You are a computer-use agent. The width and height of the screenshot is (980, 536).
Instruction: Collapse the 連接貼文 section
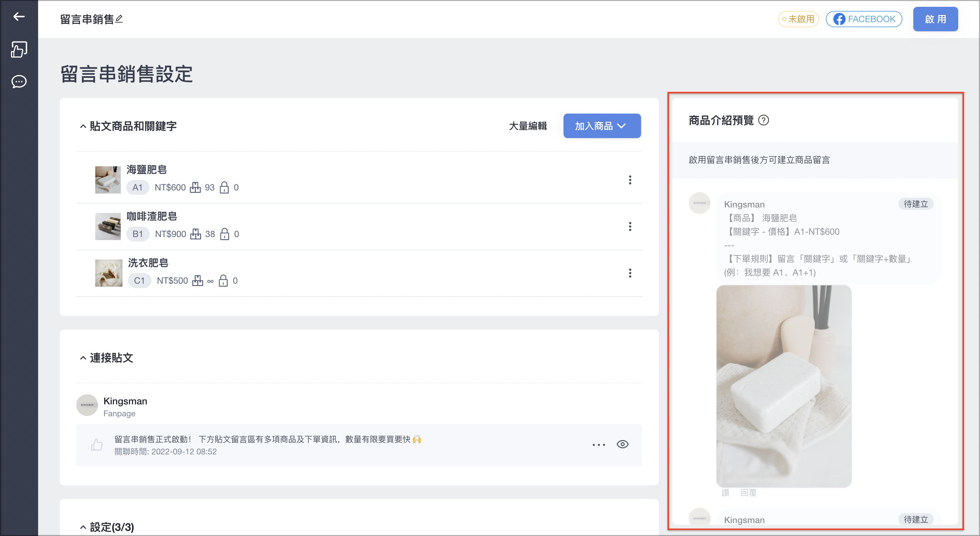point(83,358)
